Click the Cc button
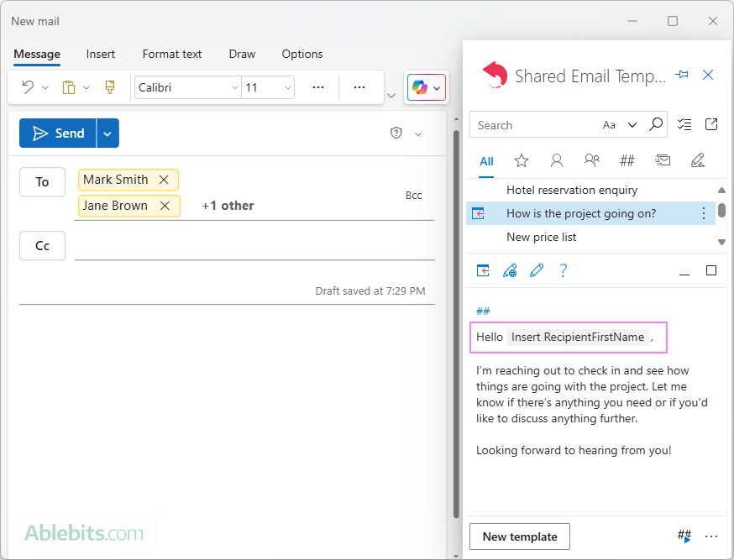Screen dimensions: 734x560 42,246
